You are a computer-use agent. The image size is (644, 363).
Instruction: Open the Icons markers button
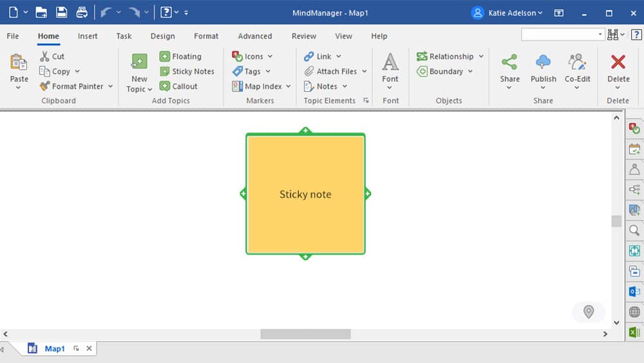pos(248,56)
